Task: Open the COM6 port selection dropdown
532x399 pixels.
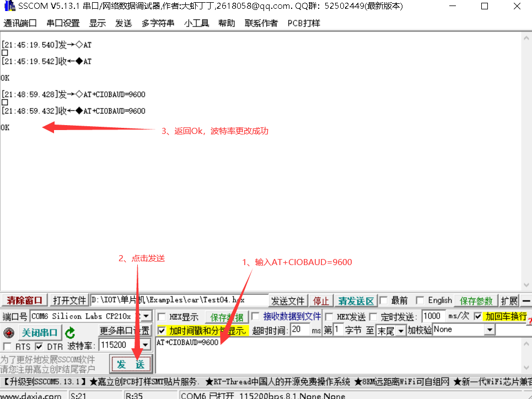Action: coord(146,316)
